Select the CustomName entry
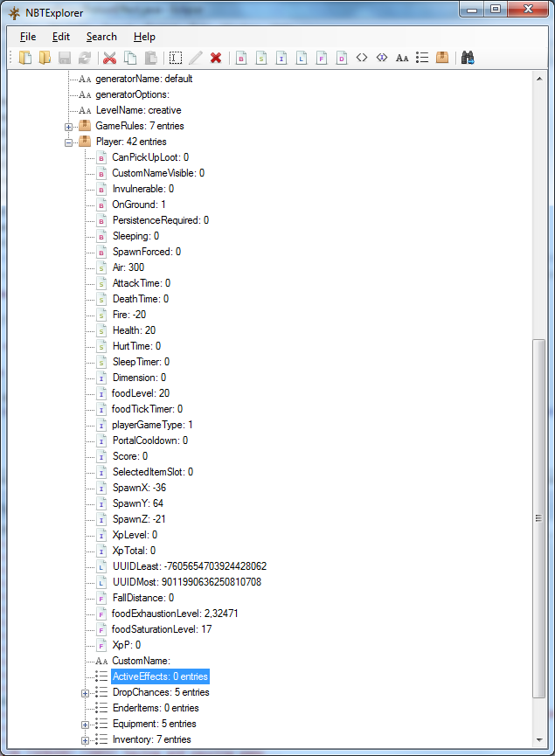Image resolution: width=555 pixels, height=756 pixels. coord(142,661)
